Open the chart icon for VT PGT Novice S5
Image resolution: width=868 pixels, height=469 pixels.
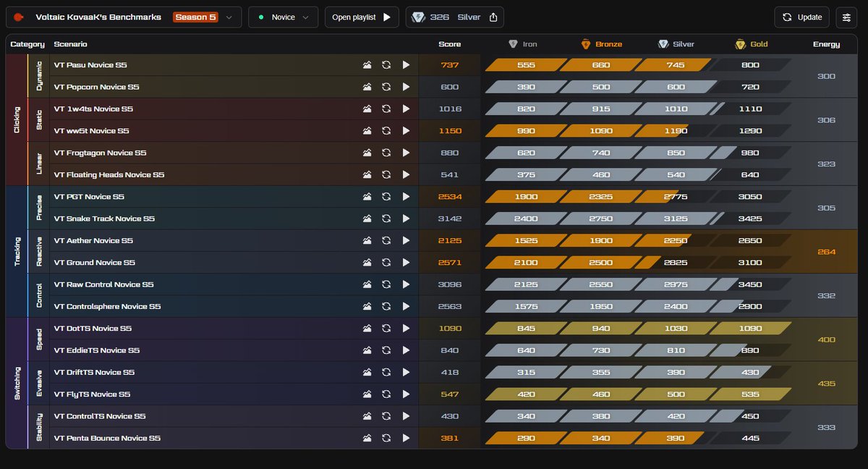coord(367,197)
